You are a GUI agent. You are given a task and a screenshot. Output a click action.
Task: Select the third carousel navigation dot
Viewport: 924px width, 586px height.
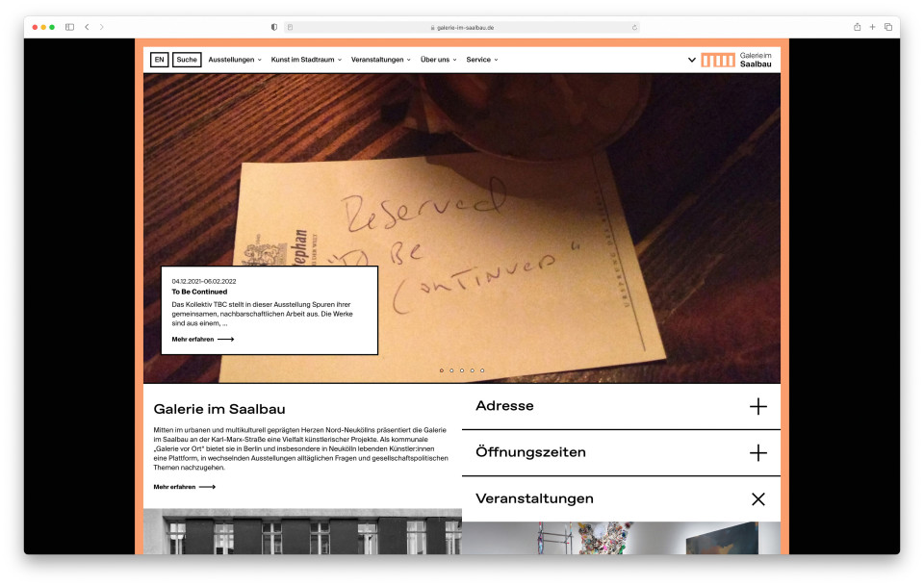tap(460, 369)
